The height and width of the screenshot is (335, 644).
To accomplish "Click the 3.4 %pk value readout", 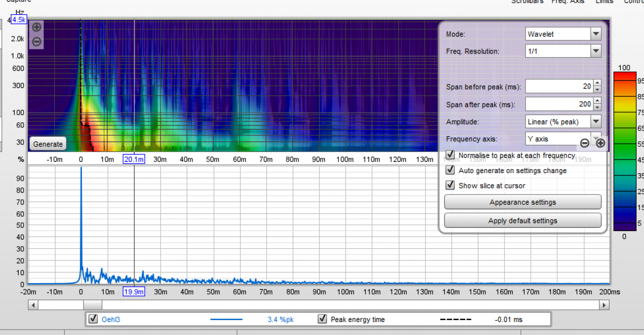I will click(281, 320).
